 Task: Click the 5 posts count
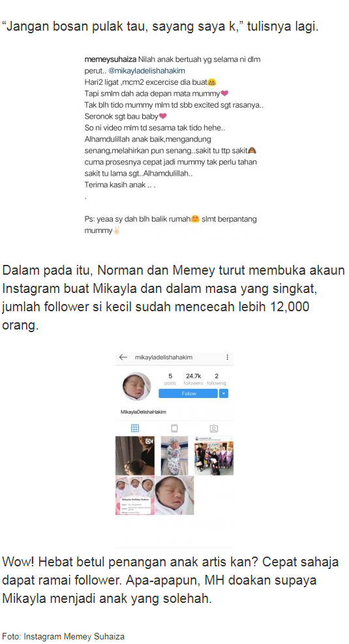(170, 379)
